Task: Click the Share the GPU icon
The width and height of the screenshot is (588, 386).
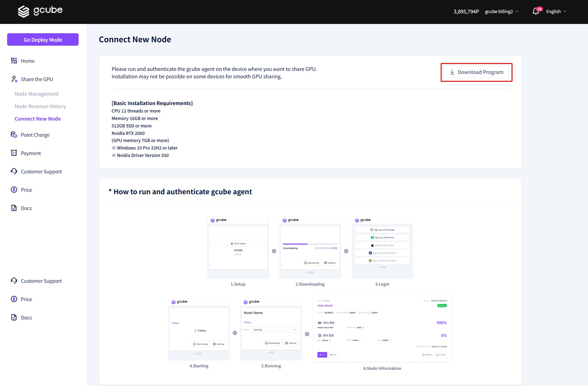Action: tap(14, 79)
